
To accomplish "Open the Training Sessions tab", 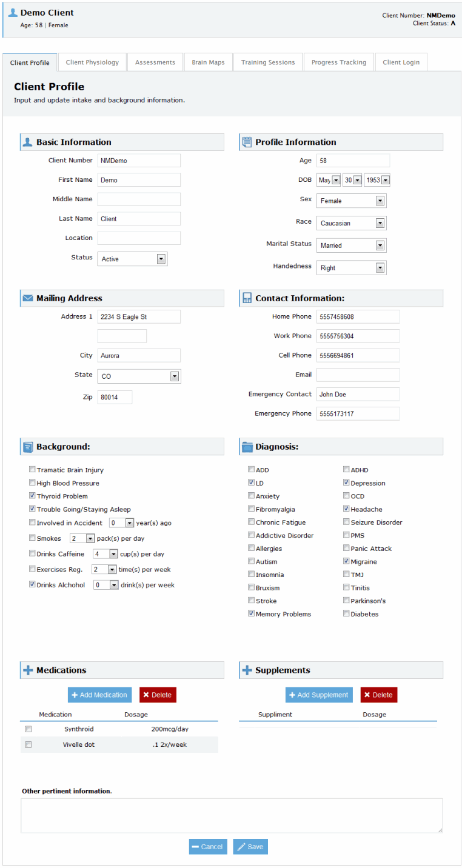I will click(268, 62).
